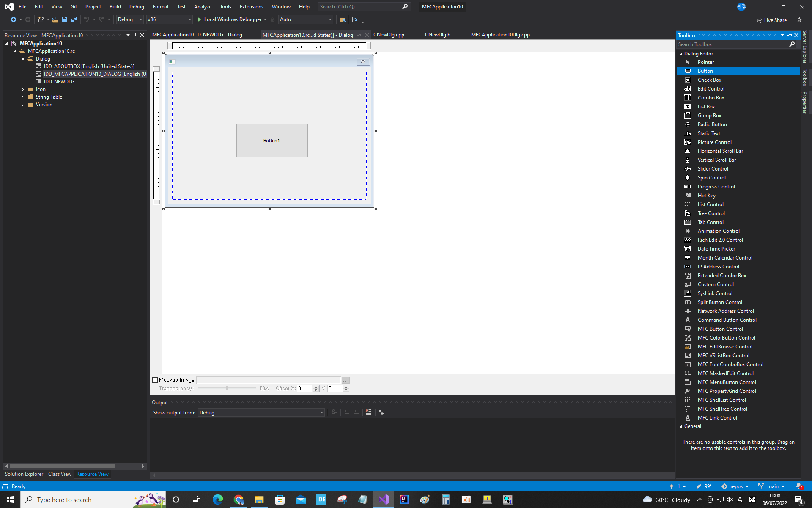Choose the Slider Control tool
Screen dimensions: 812x508
click(x=738, y=169)
